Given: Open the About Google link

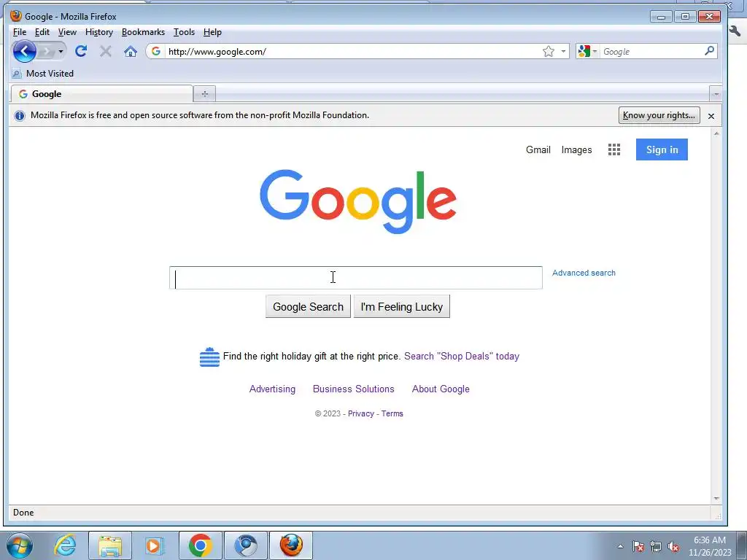Looking at the screenshot, I should pyautogui.click(x=441, y=389).
